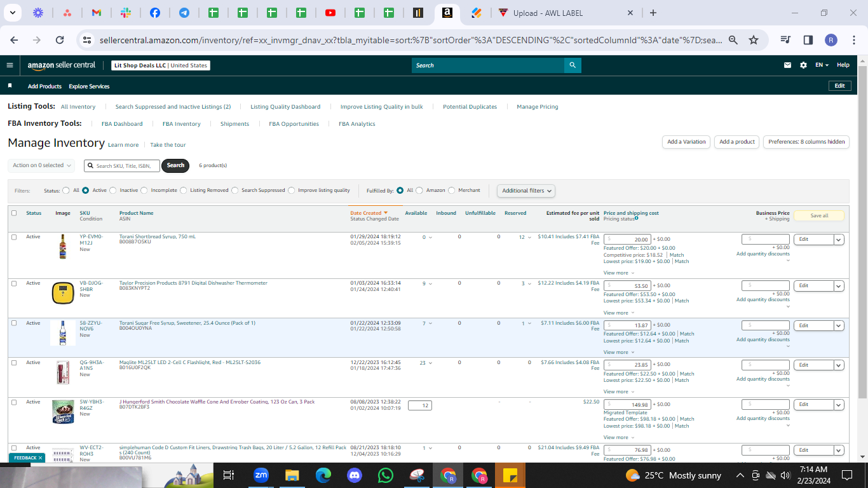868x488 pixels.
Task: Open the Gmail browser tab
Action: coord(97,13)
